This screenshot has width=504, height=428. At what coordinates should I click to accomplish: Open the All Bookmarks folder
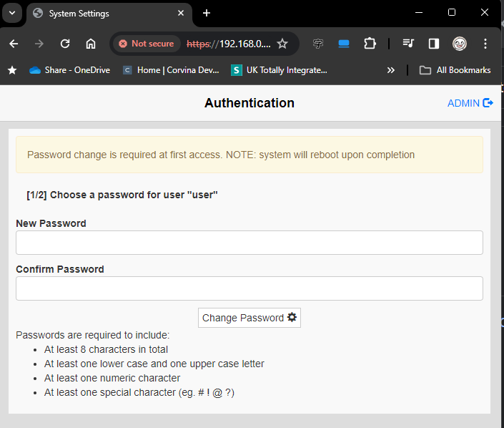point(455,70)
